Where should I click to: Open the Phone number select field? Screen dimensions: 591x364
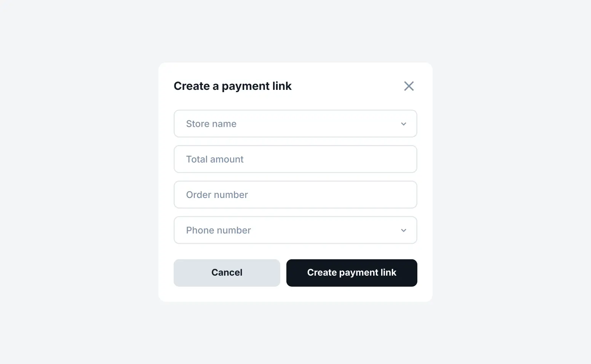click(x=295, y=230)
